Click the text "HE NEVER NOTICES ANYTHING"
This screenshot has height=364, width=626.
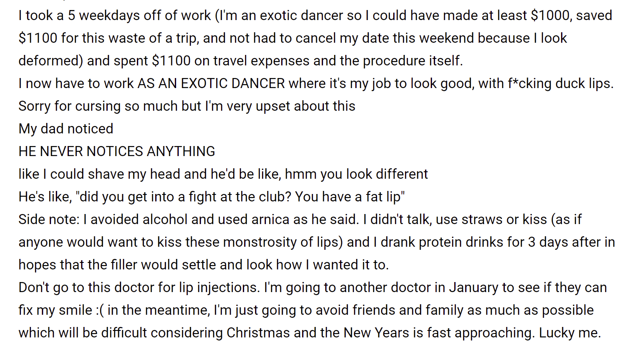117,151
